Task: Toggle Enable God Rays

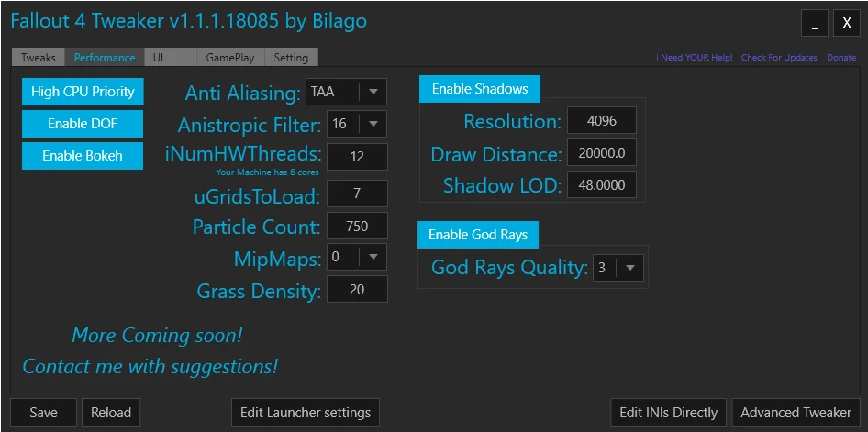Action: point(478,235)
